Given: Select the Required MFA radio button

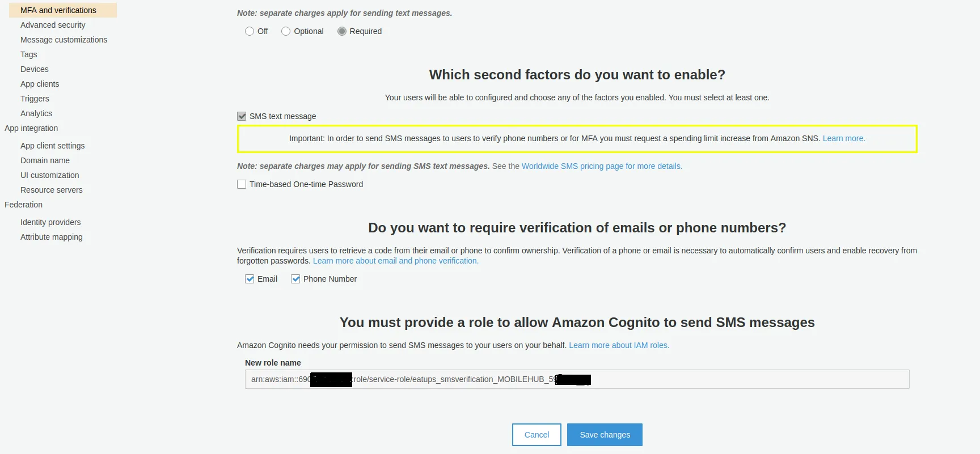Looking at the screenshot, I should 342,31.
